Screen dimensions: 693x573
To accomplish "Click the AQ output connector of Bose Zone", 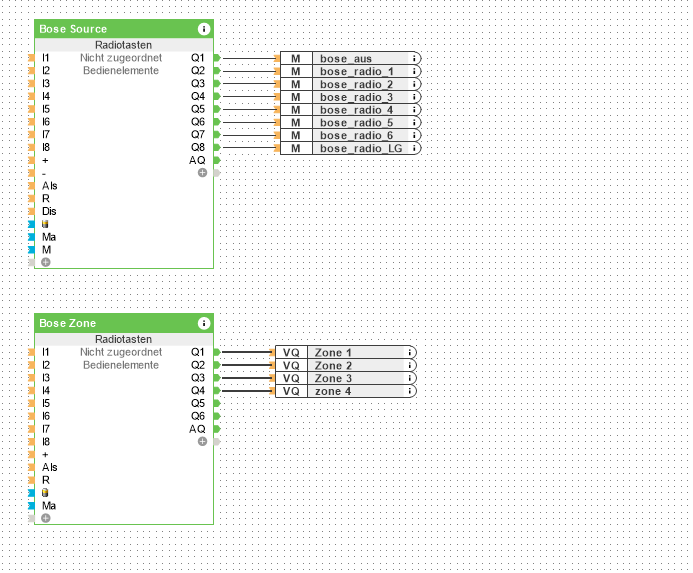I will 217,429.
